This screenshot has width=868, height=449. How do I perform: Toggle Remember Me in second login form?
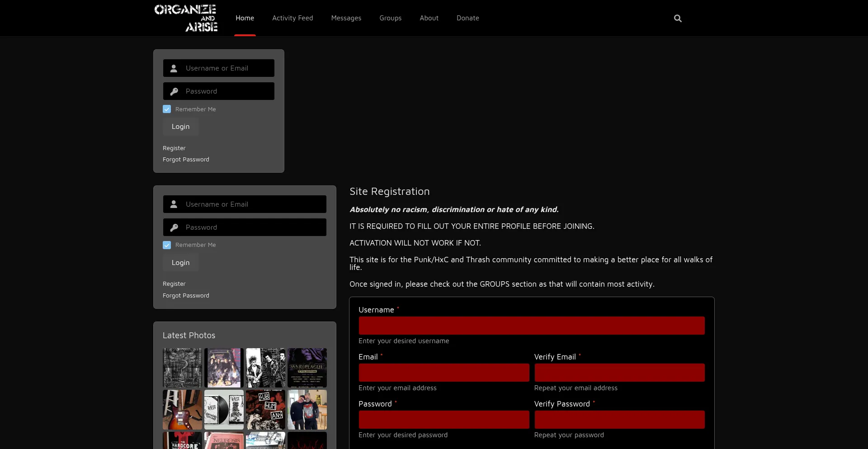(167, 245)
